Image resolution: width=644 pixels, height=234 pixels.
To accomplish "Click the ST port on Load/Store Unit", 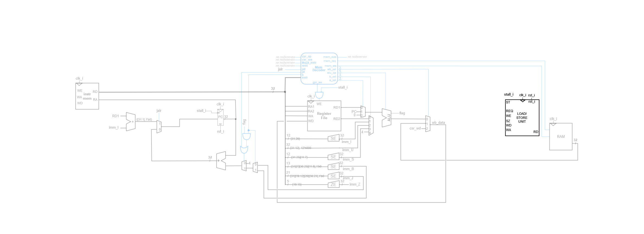I will coord(508,102).
